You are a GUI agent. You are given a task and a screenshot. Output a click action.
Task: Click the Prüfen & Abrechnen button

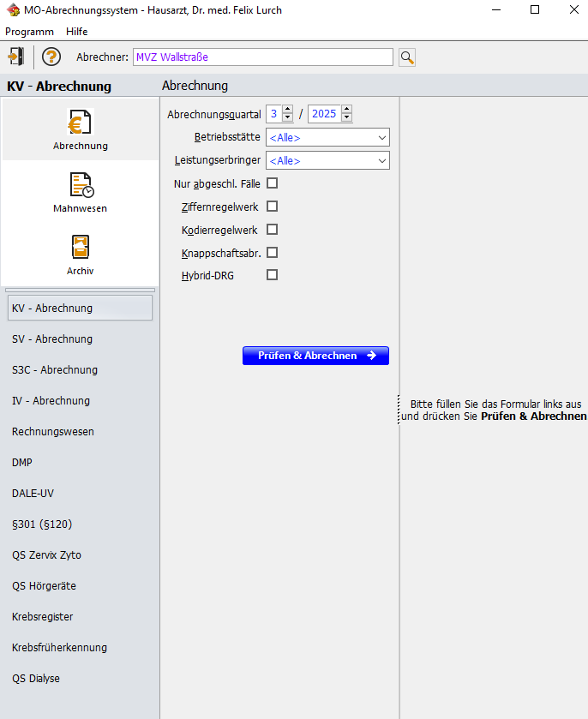click(x=315, y=356)
